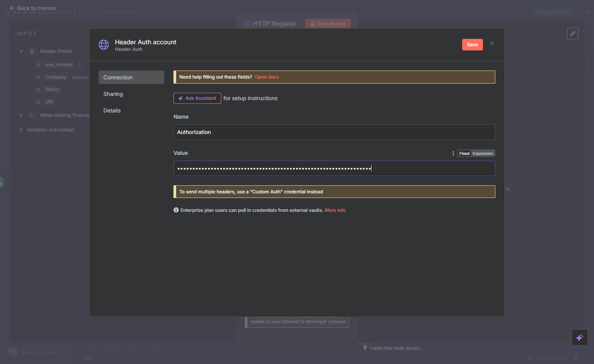Click the HTTP Request globe icon
The width and height of the screenshot is (594, 364).
coord(247,23)
